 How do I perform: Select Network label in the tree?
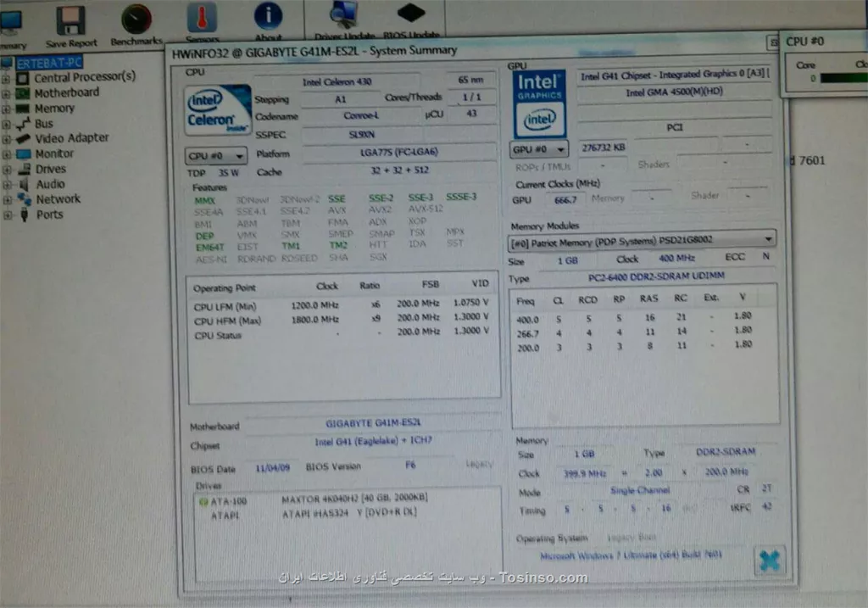[x=58, y=198]
